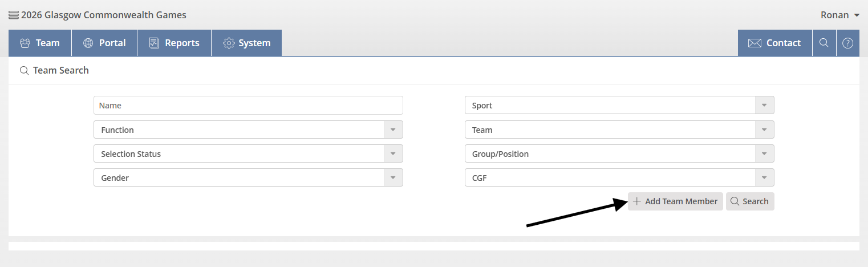Open the Gender dropdown list
Image resolution: width=868 pixels, height=267 pixels.
point(248,178)
